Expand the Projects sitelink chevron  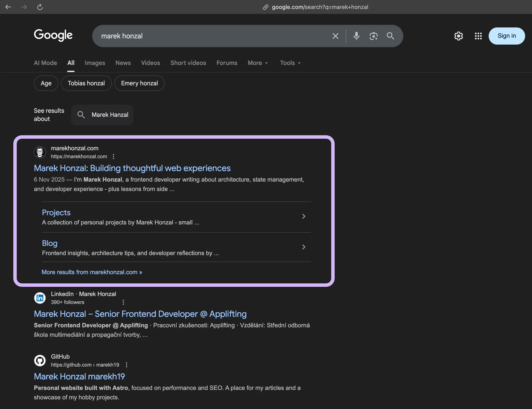(x=304, y=217)
